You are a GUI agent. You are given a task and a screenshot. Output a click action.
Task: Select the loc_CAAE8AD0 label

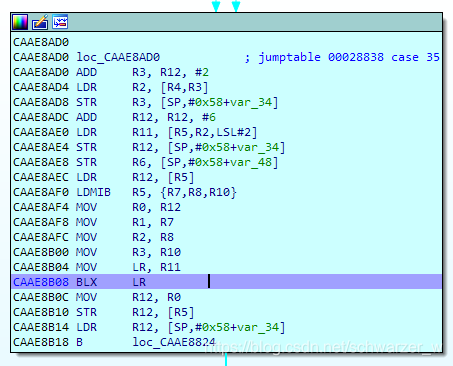coord(118,57)
